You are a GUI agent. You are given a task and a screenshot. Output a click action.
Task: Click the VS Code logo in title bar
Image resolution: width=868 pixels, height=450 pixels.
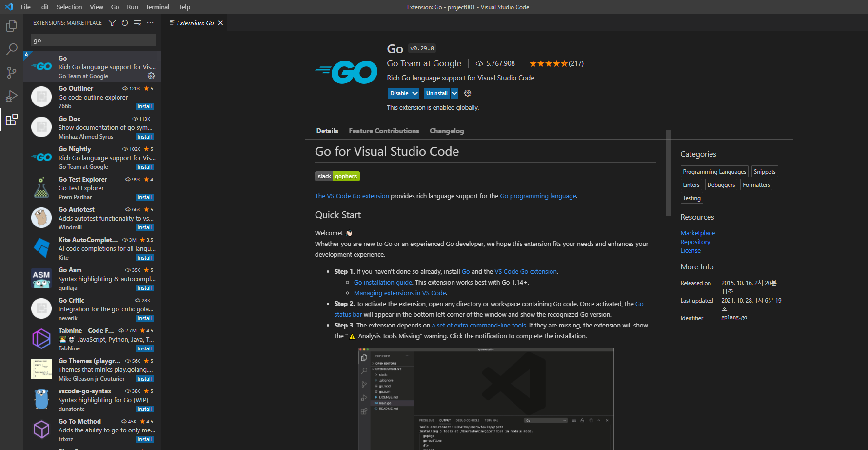click(x=9, y=7)
